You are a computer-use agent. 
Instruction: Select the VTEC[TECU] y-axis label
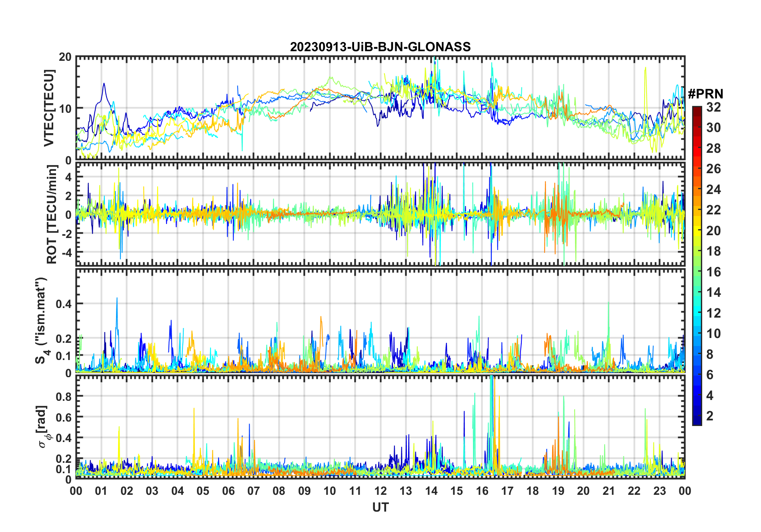(x=49, y=108)
